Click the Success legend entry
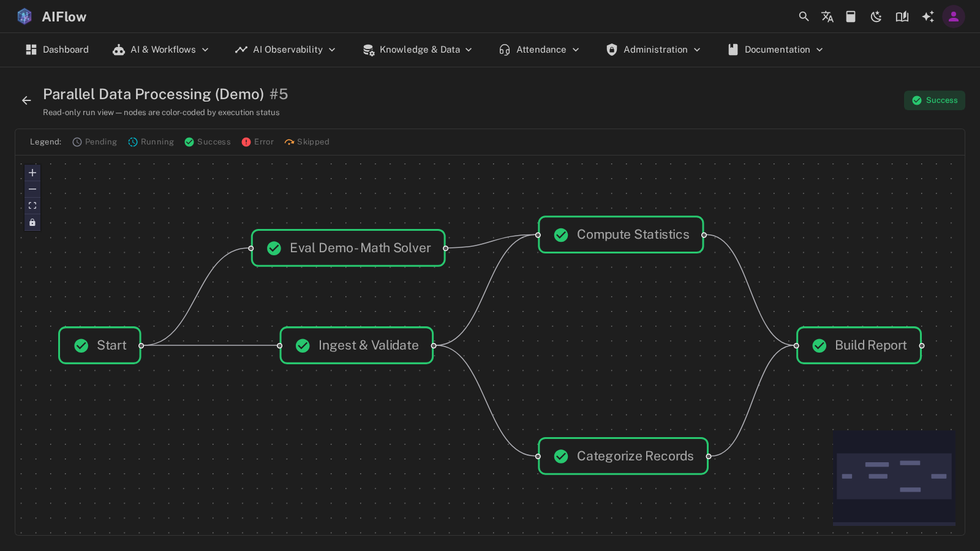The image size is (980, 551). (208, 142)
